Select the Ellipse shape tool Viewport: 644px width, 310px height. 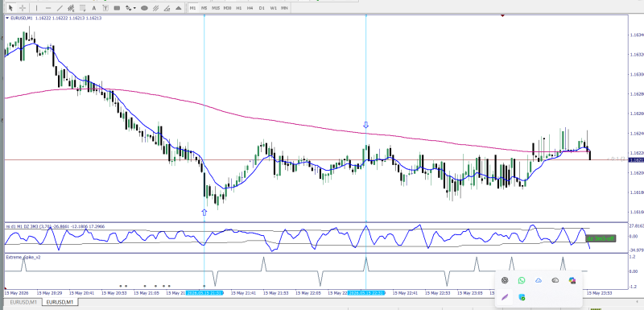(144, 8)
